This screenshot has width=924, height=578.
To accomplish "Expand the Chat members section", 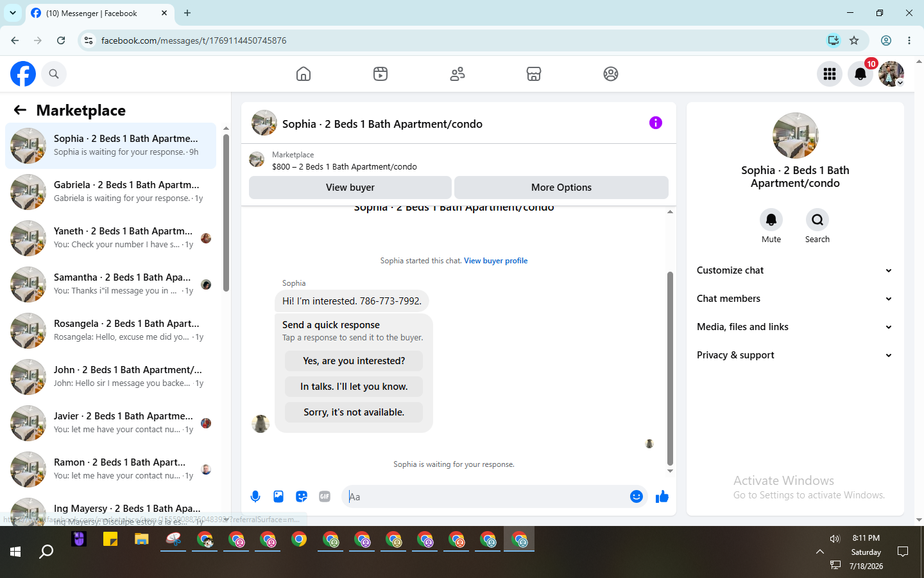I will click(795, 299).
